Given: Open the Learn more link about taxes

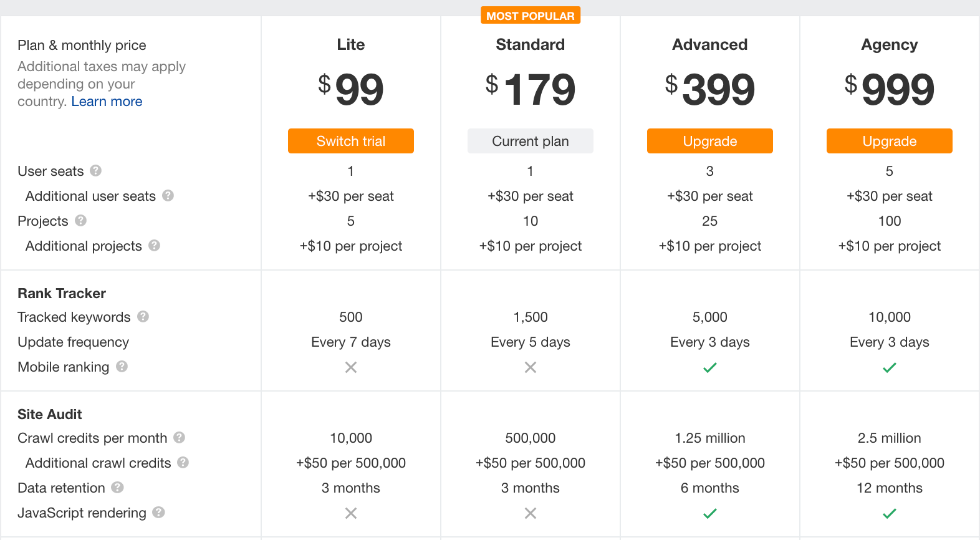Looking at the screenshot, I should point(107,101).
